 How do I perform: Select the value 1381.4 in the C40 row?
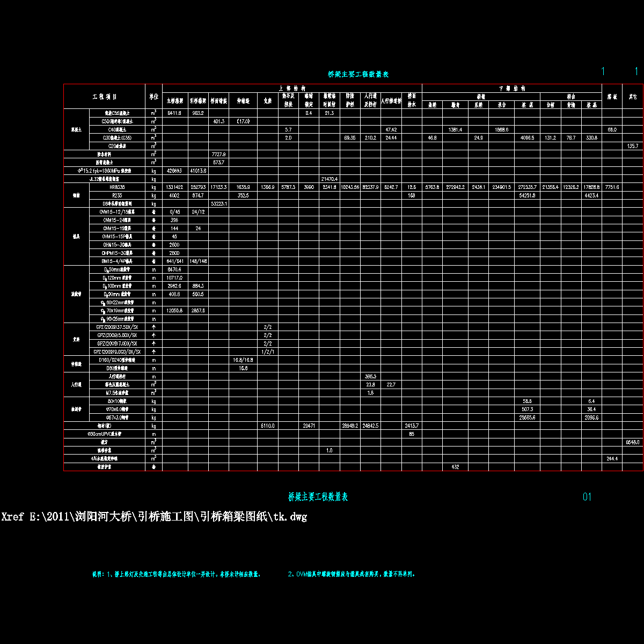[455, 130]
